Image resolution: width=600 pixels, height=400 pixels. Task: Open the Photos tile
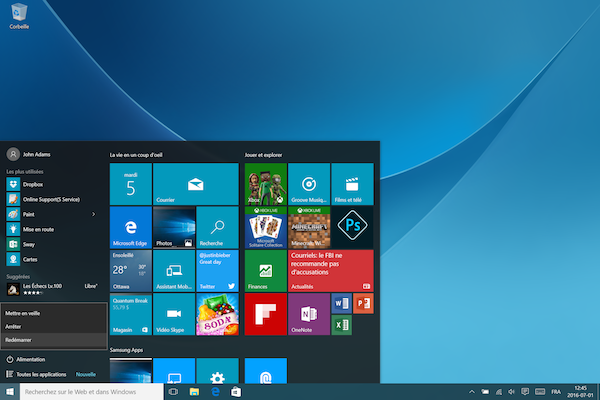[x=174, y=227]
